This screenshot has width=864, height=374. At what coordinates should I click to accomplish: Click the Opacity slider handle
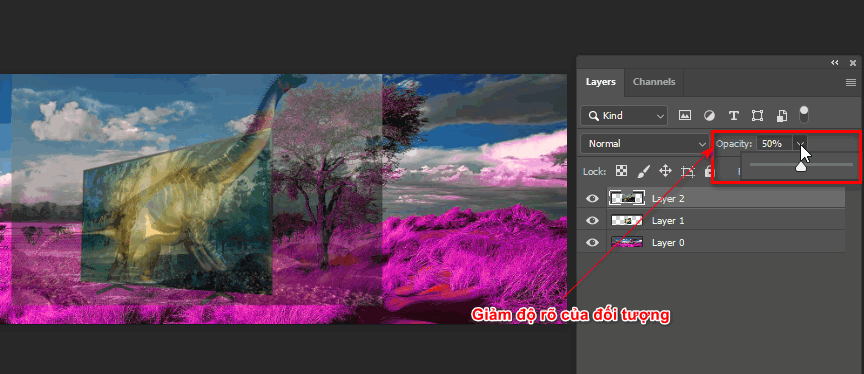point(801,166)
